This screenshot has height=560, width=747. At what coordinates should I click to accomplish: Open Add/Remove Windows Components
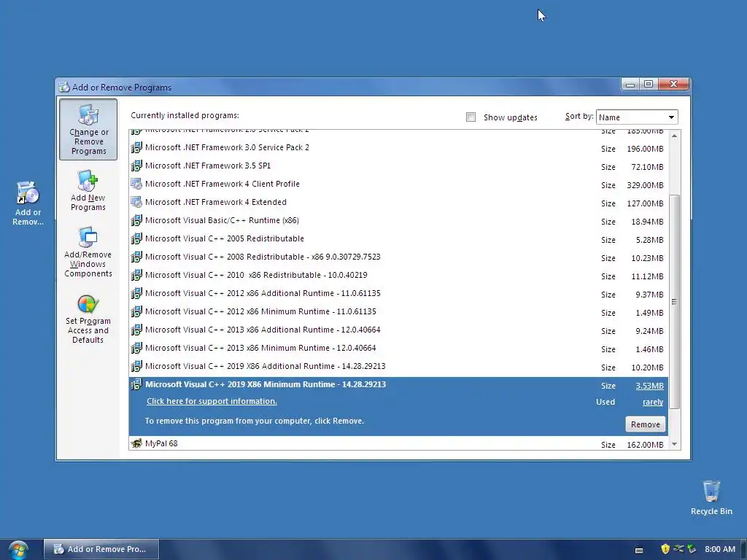88,252
